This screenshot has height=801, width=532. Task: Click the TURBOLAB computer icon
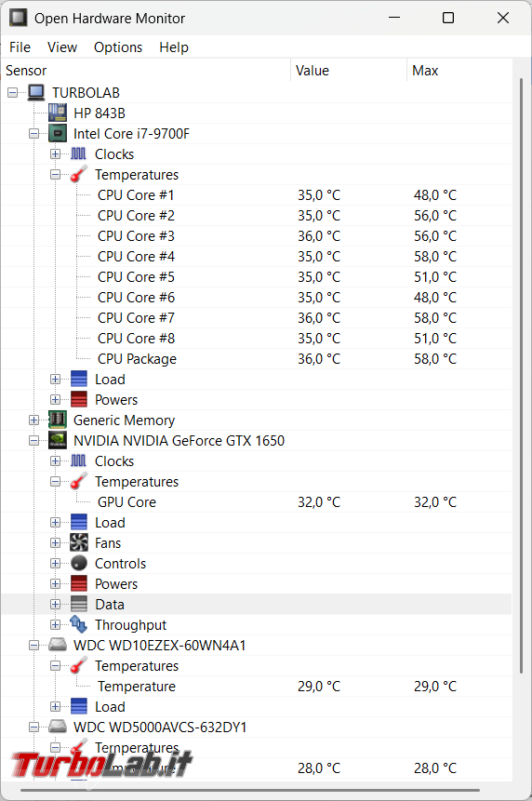coord(36,92)
